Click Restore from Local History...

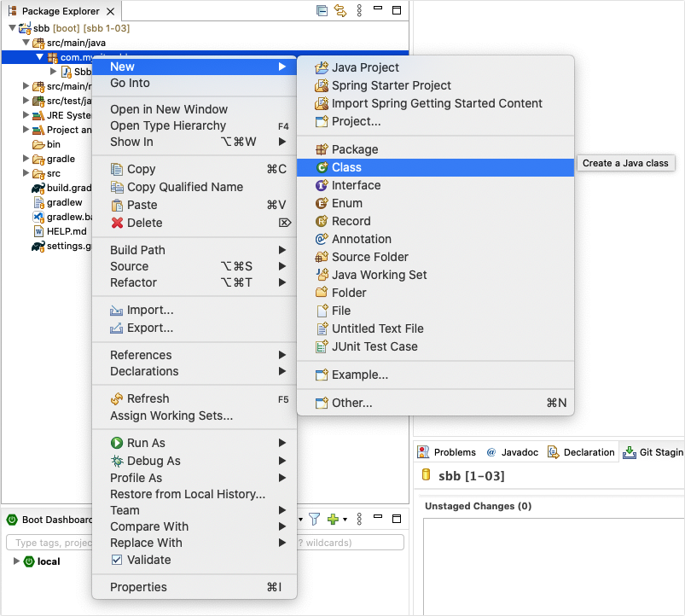194,494
